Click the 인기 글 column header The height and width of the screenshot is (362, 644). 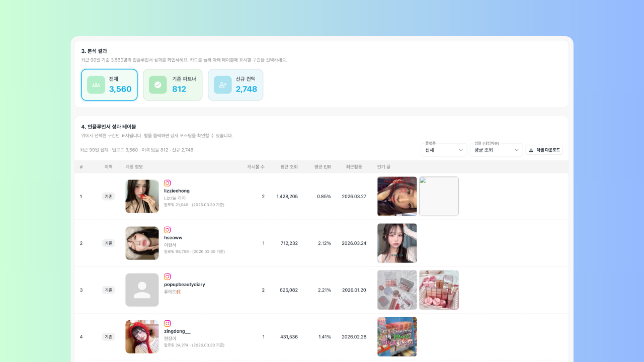(x=384, y=167)
